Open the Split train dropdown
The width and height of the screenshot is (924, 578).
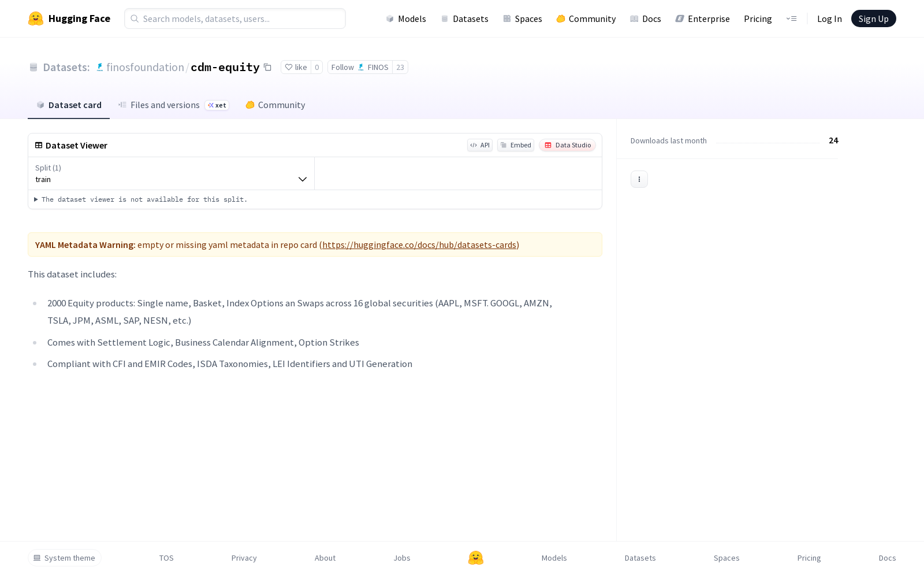pos(171,173)
